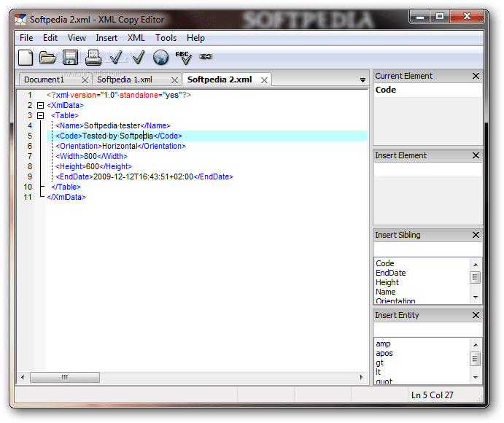Click the Insert Sibling search field
504x423 pixels.
(428, 249)
